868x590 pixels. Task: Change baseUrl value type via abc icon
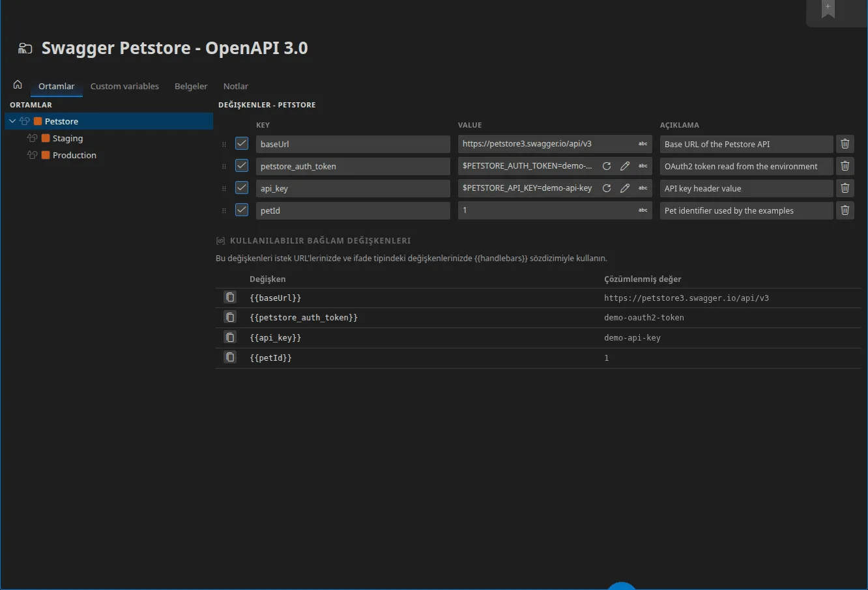click(643, 144)
